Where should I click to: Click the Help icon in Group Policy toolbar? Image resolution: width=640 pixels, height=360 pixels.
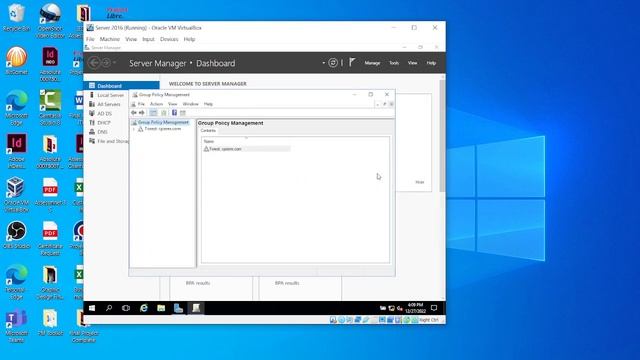[x=174, y=113]
